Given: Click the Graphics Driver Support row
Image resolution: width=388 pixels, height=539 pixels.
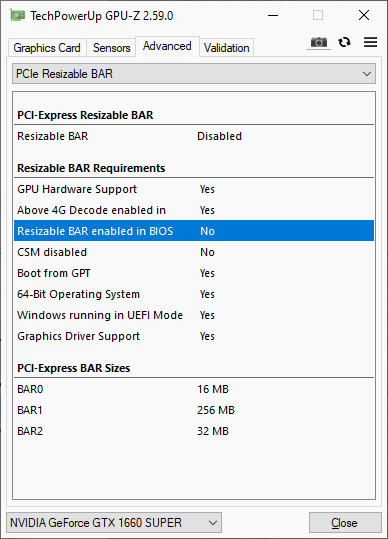Looking at the screenshot, I should pos(194,336).
